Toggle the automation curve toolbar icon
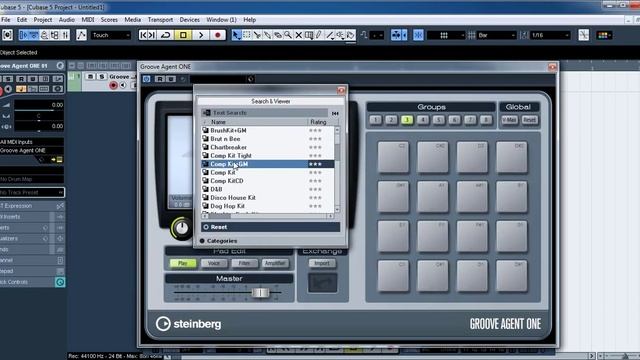 [x=81, y=35]
